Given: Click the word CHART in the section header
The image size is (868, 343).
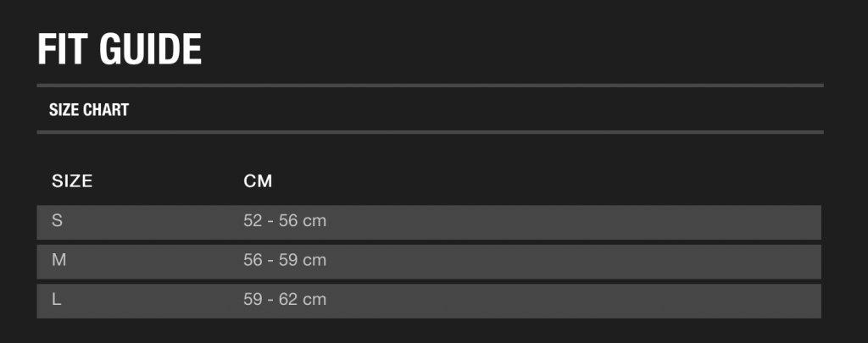Looking at the screenshot, I should [x=106, y=109].
